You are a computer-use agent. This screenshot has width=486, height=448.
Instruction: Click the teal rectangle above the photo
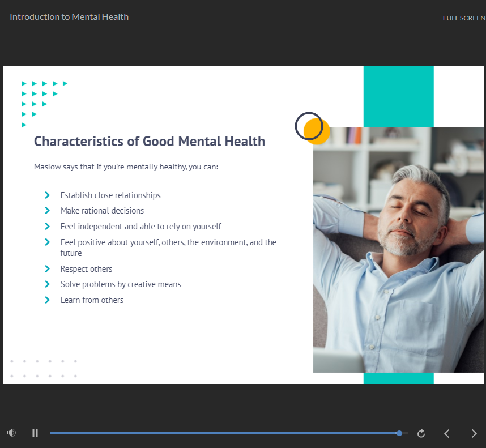point(398,96)
